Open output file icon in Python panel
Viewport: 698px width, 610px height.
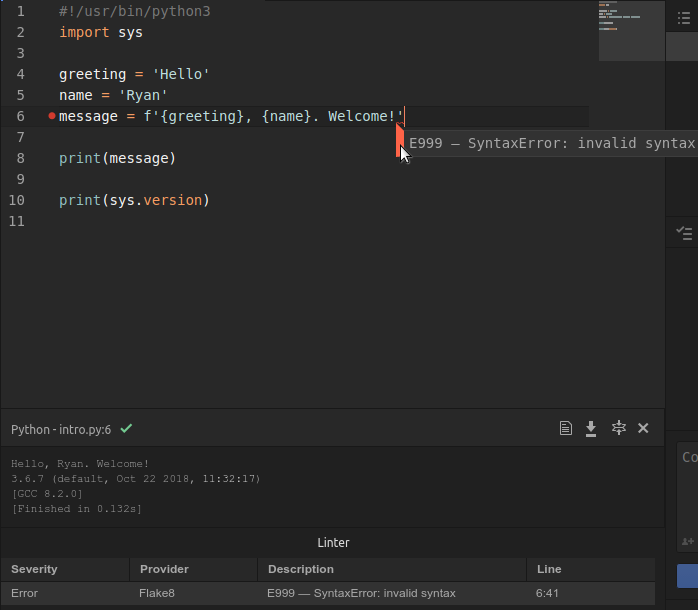coord(565,428)
